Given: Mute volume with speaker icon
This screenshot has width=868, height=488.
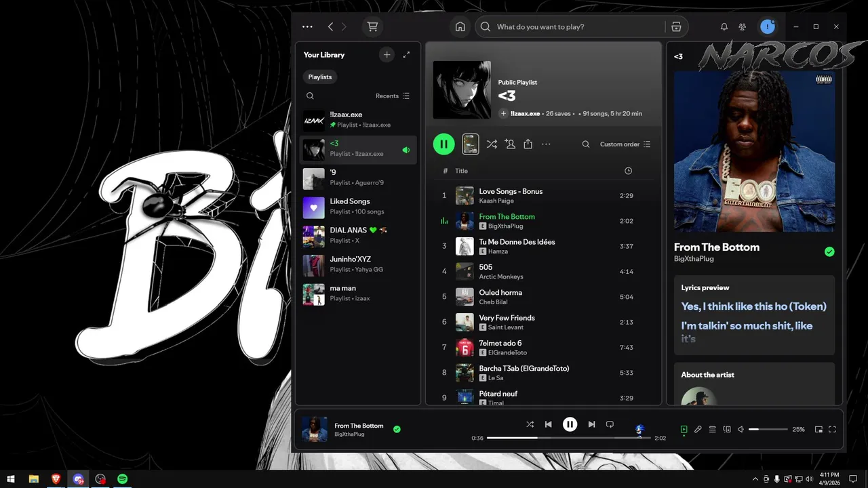Looking at the screenshot, I should tap(741, 429).
